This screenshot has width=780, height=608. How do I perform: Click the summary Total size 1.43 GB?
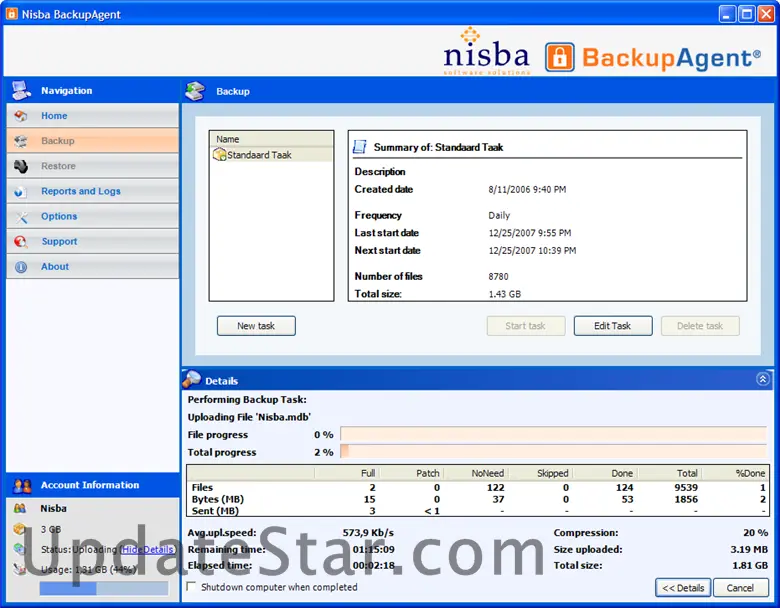504,294
